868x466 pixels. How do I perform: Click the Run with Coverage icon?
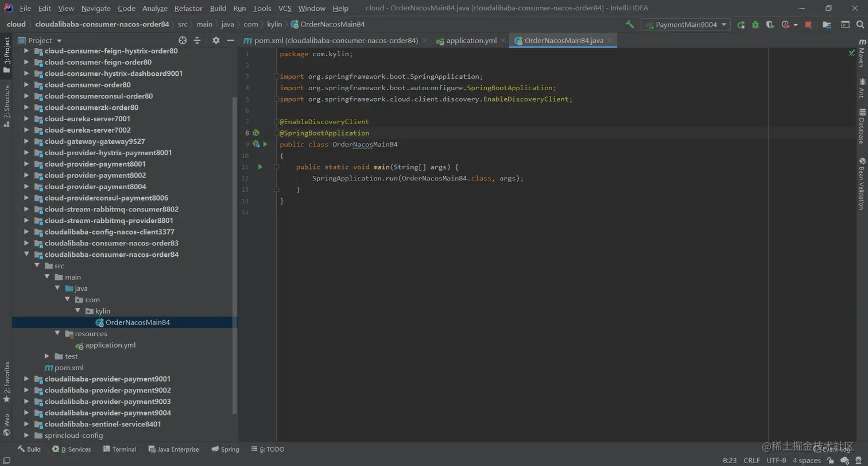click(x=770, y=25)
